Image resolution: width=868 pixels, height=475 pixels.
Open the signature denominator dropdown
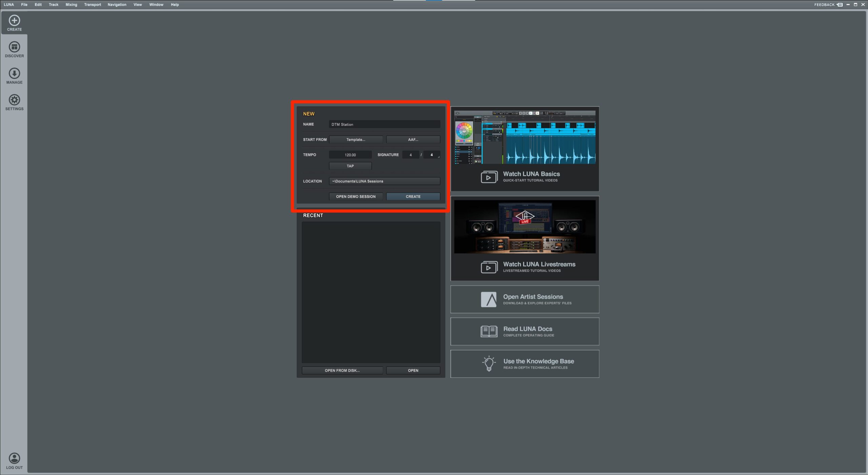tap(432, 155)
